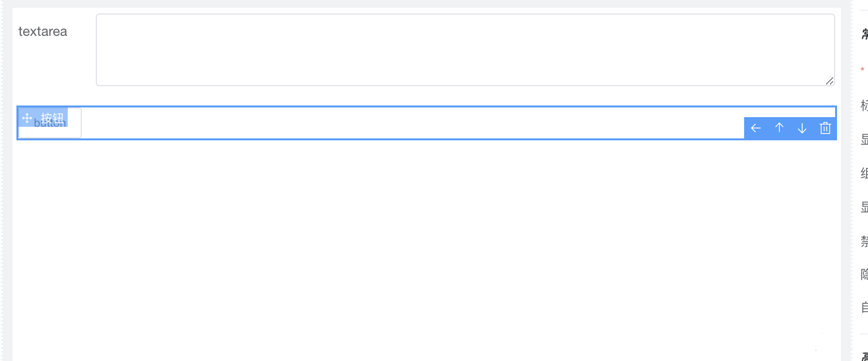Click the cut-off "标" label in the right panel
Screen dimensions: 868x361
point(864,105)
